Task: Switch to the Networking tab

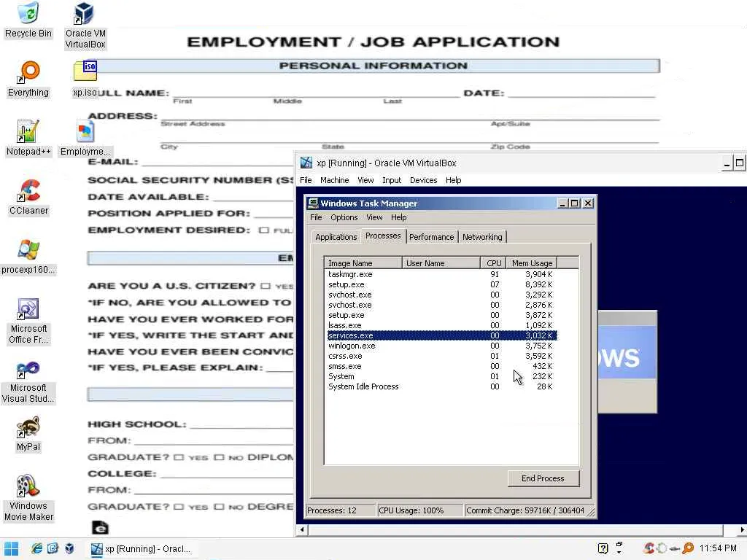Action: [x=482, y=237]
